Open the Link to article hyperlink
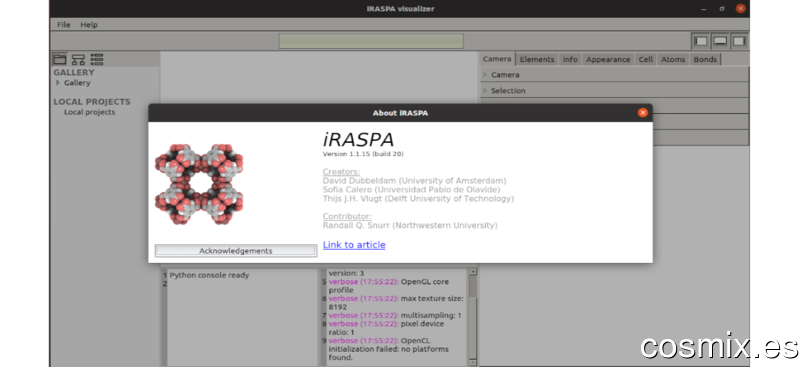 [354, 245]
